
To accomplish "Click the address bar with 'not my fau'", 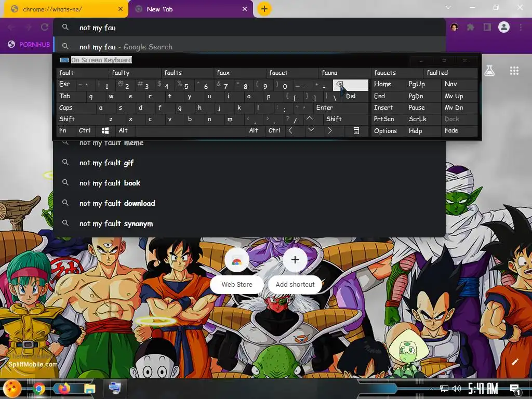I will pyautogui.click(x=249, y=28).
